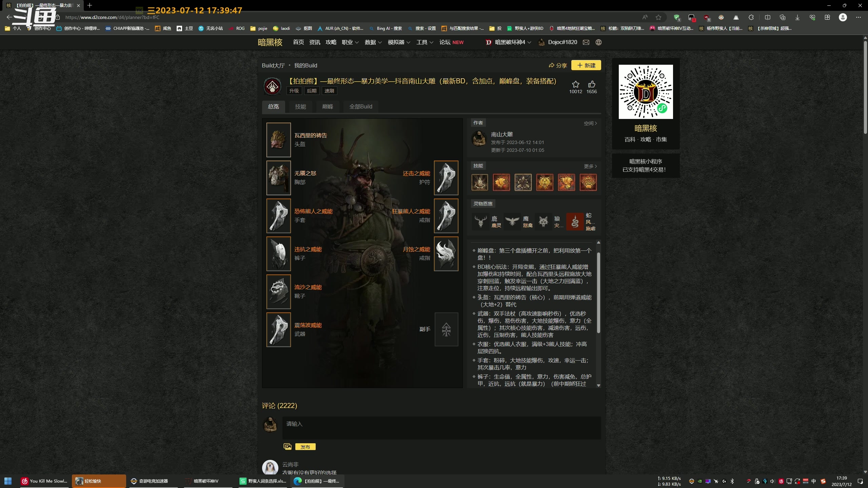Open Windows Start menu on taskbar
Image resolution: width=868 pixels, height=488 pixels.
(8, 481)
